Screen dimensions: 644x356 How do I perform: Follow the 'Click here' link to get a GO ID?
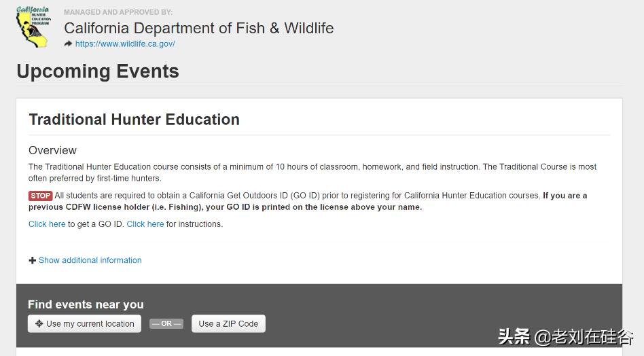[47, 224]
